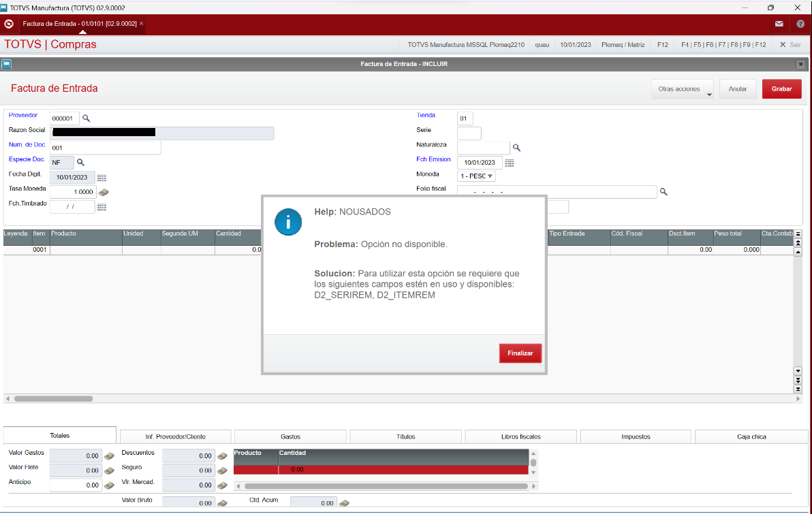Switch to the Títulos tab
The image size is (812, 514).
405,436
